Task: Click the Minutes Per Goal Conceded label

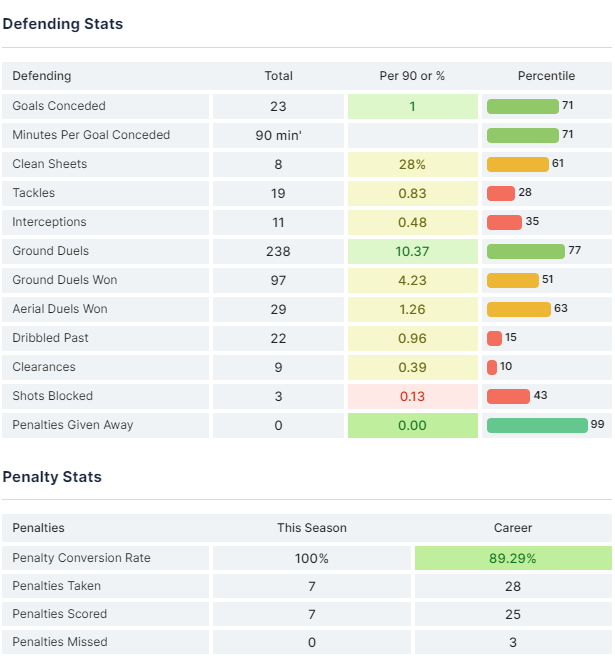Action: click(x=91, y=135)
